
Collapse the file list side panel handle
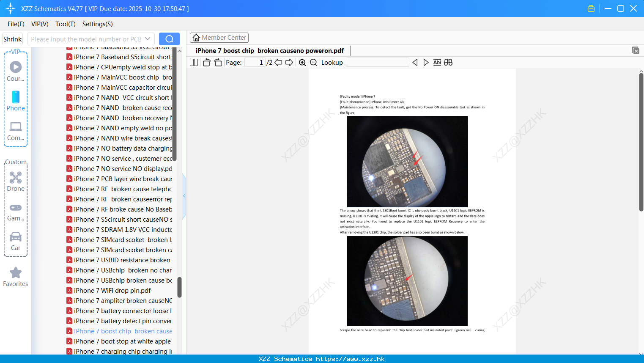tap(184, 196)
